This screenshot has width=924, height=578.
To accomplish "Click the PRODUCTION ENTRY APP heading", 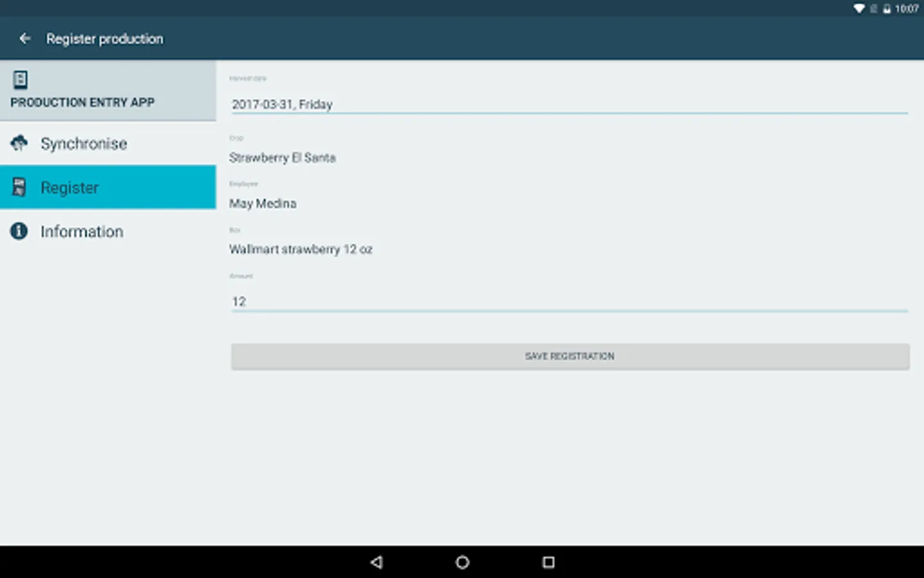I will pos(82,102).
